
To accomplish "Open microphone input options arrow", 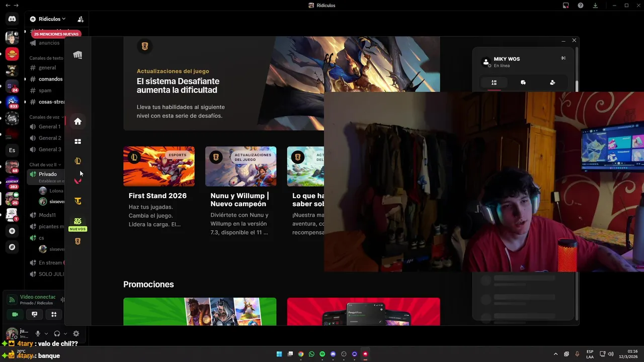I will point(46,333).
